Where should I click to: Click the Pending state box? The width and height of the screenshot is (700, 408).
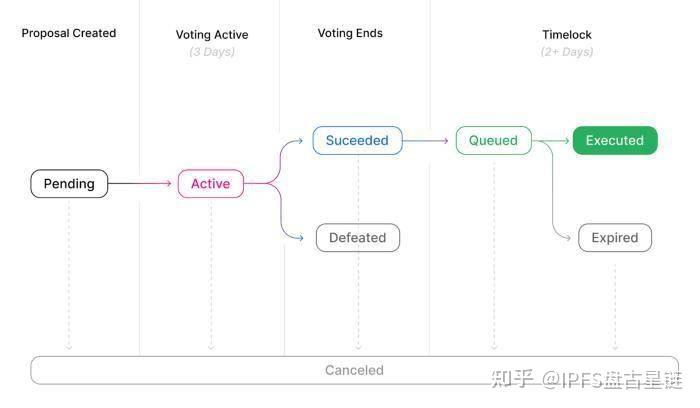click(69, 184)
